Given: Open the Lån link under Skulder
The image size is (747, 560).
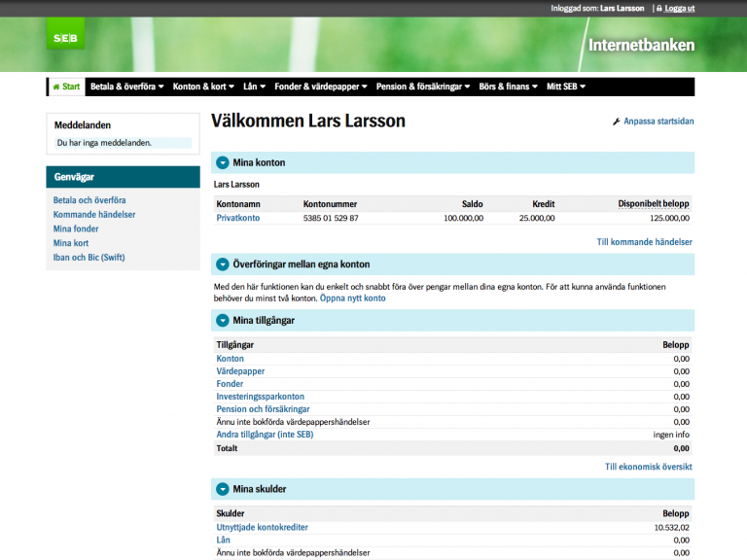Looking at the screenshot, I should click(x=223, y=540).
